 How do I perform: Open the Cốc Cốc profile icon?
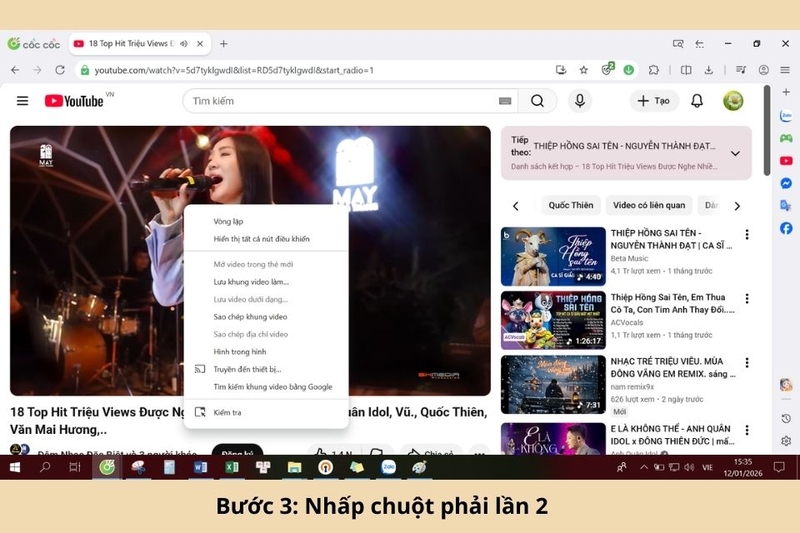[764, 70]
